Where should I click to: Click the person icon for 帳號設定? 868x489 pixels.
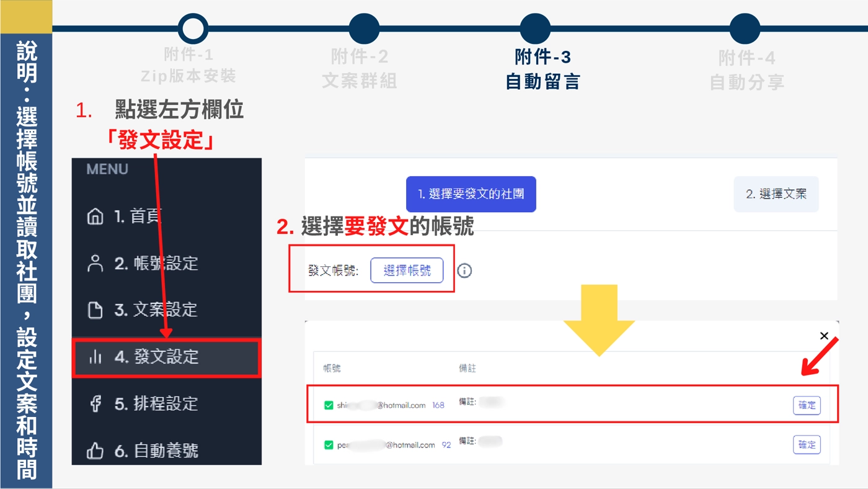[x=95, y=263]
